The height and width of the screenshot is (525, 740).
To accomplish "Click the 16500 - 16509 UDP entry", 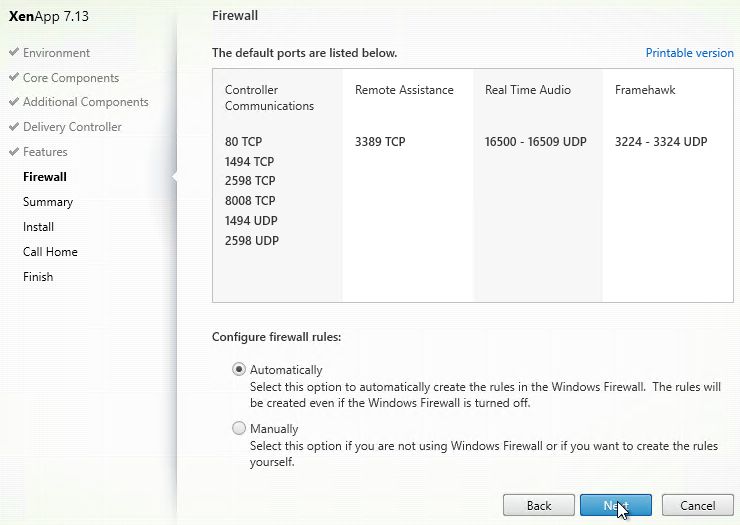I will (x=536, y=142).
